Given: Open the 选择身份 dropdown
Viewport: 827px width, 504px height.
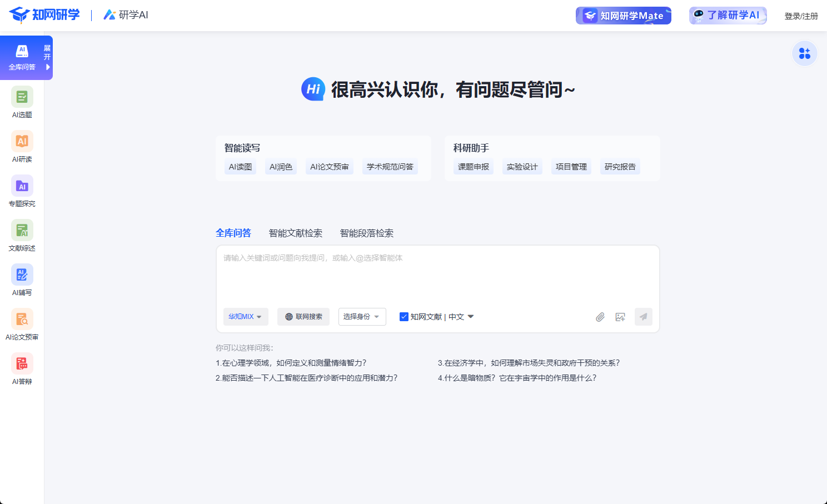Looking at the screenshot, I should point(362,317).
